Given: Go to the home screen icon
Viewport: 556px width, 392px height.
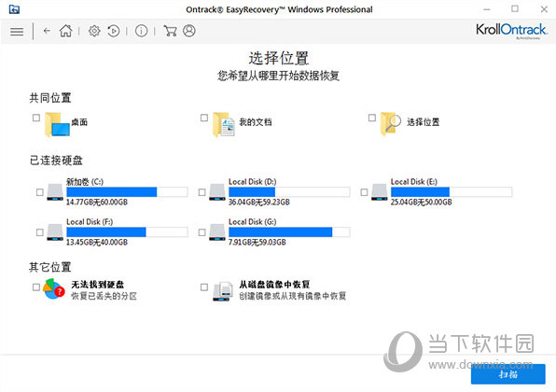Looking at the screenshot, I should tap(65, 31).
